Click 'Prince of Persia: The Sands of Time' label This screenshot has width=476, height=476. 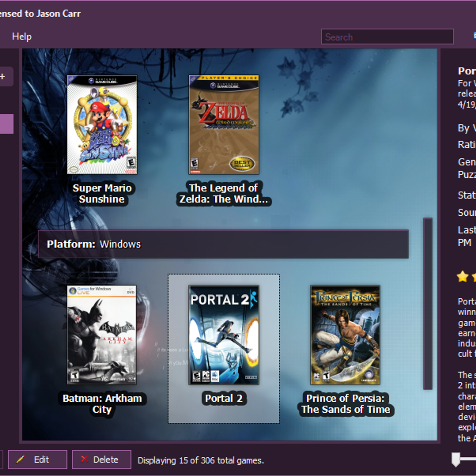345,404
